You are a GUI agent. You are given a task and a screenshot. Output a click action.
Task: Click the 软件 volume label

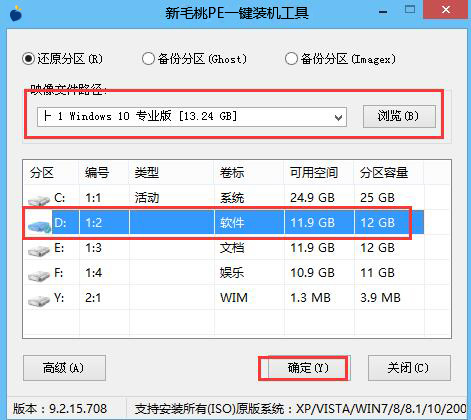232,223
